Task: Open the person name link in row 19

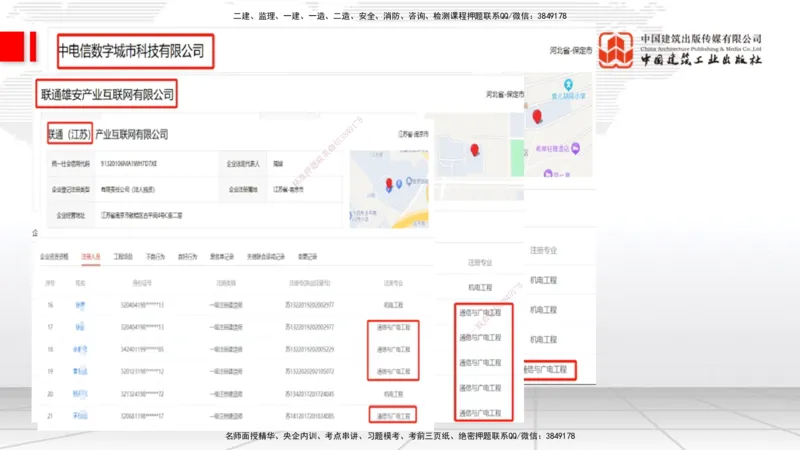Action: [80, 371]
